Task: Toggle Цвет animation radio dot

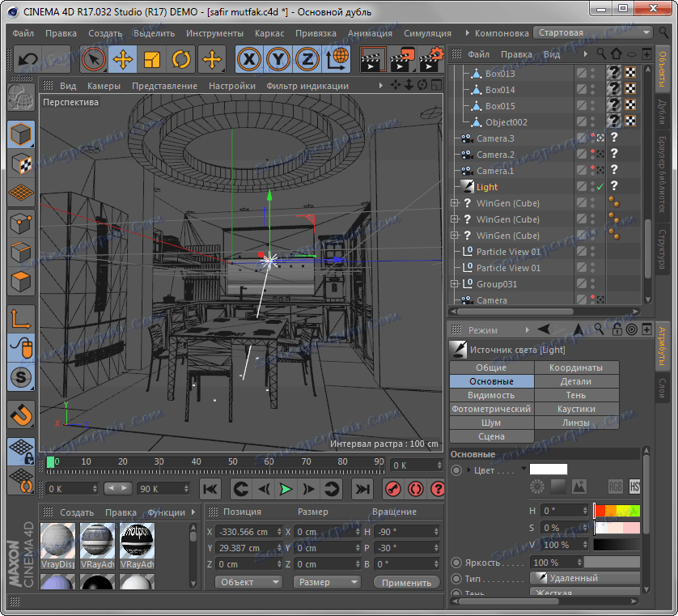Action: (456, 470)
